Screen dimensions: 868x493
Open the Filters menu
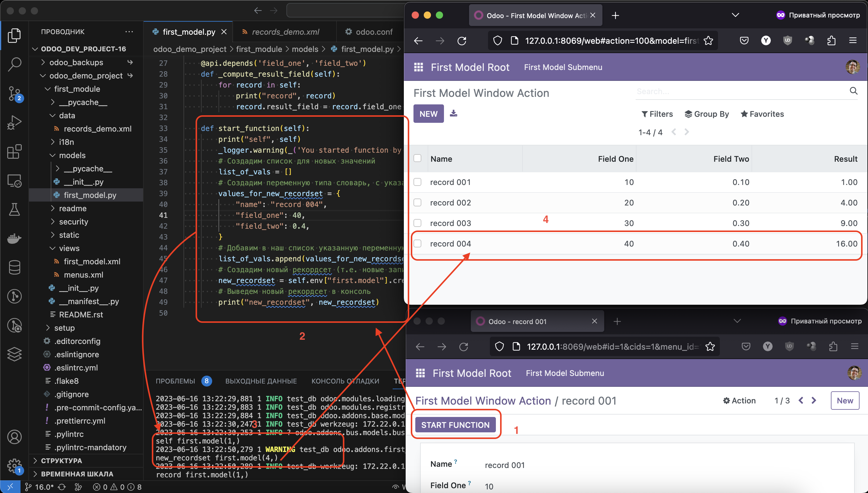657,114
